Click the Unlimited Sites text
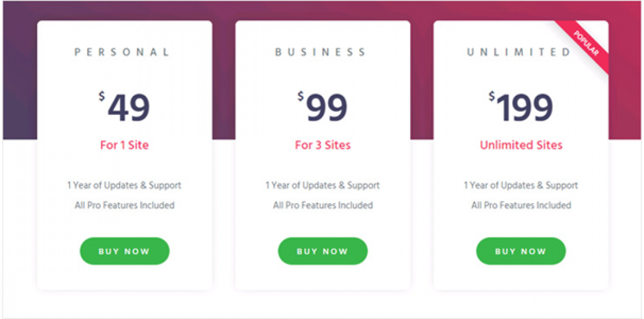Viewport: 644px width, 319px height. click(521, 145)
